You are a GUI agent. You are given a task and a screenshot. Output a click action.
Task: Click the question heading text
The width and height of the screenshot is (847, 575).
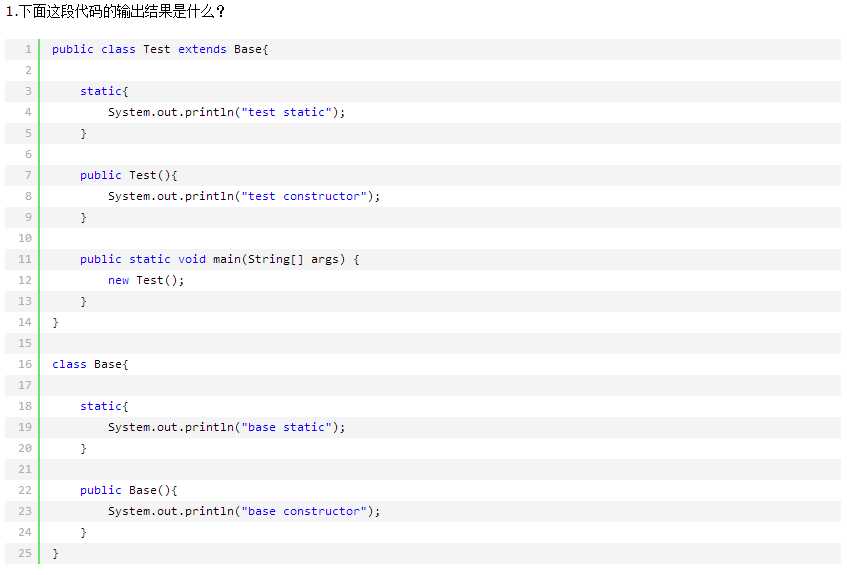[115, 11]
